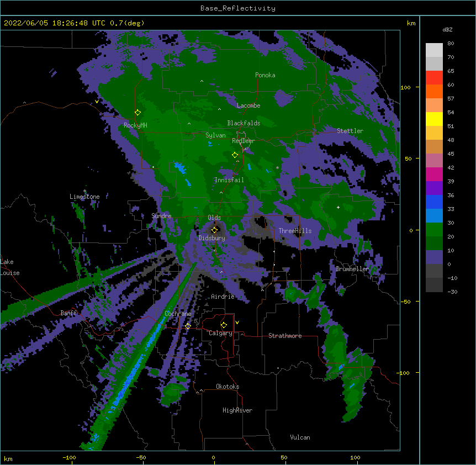Click the Calgary city label
The height and width of the screenshot is (465, 476).
pyautogui.click(x=221, y=333)
